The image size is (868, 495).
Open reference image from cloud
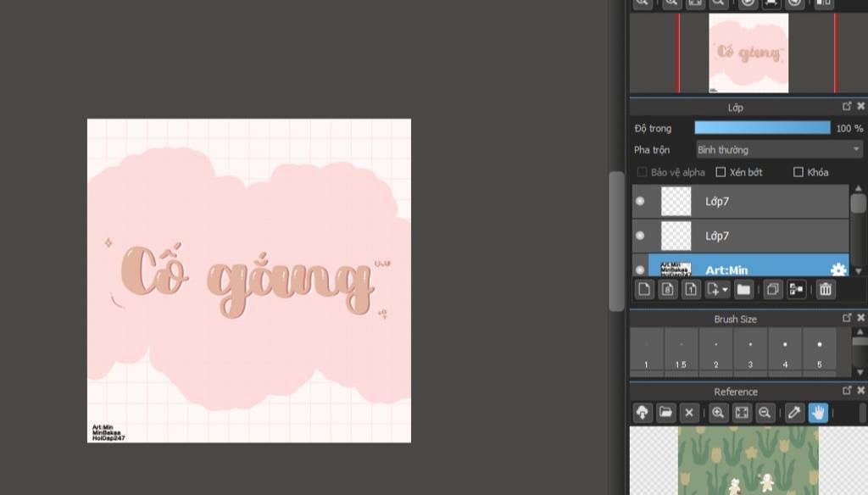tap(643, 413)
